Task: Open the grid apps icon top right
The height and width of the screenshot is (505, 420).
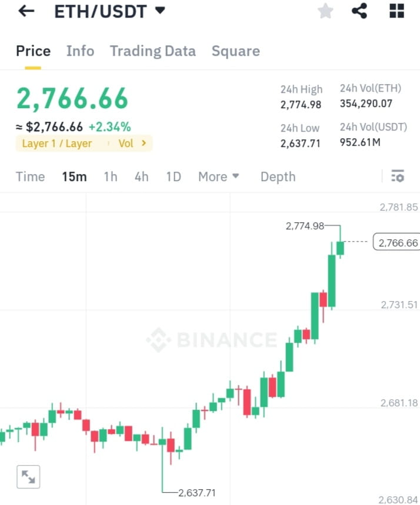Action: (x=396, y=11)
